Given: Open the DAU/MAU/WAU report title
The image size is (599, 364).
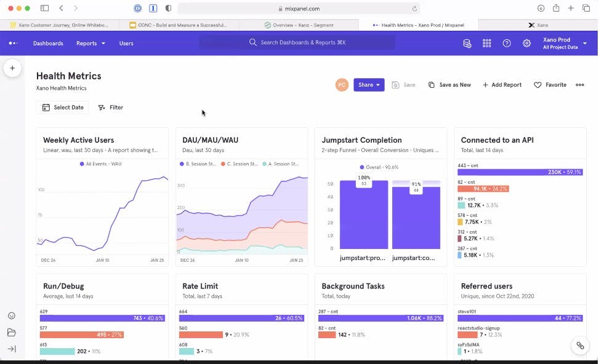Looking at the screenshot, I should pyautogui.click(x=210, y=140).
